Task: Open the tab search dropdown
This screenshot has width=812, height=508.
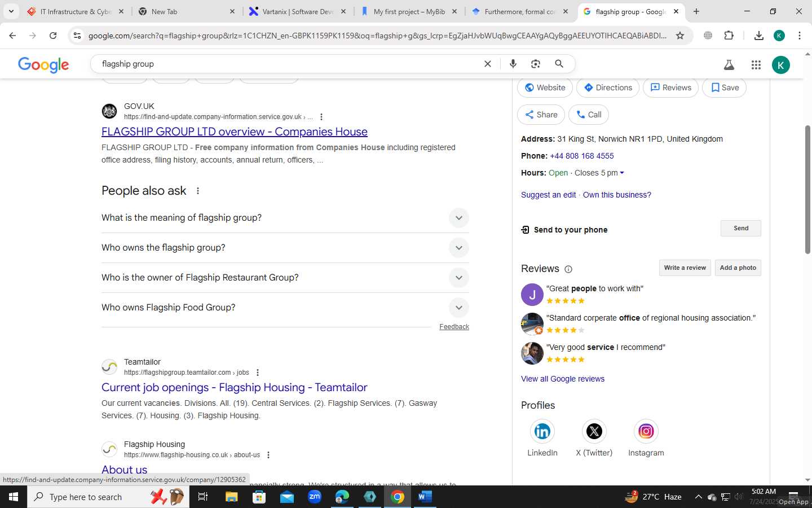Action: click(x=11, y=11)
